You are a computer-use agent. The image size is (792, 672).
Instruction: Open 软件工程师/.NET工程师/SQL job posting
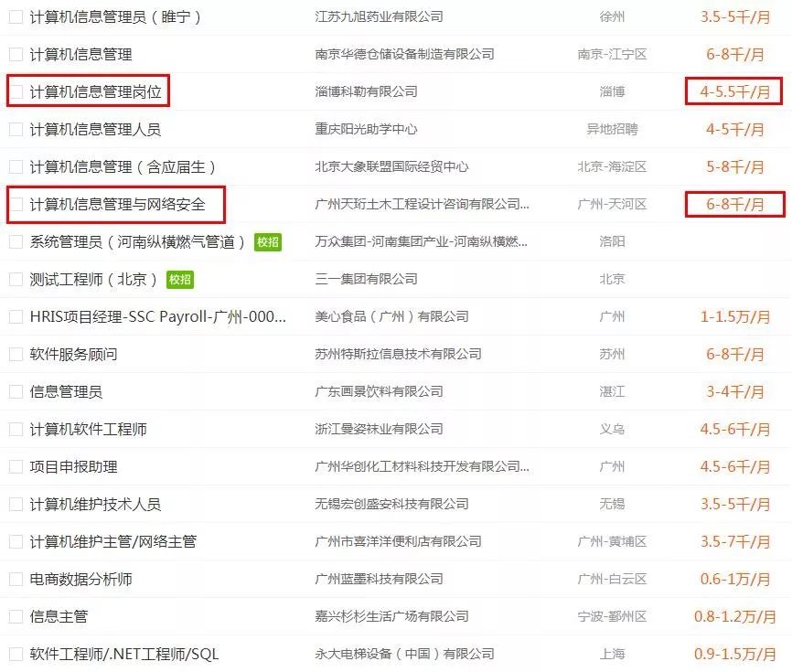pos(124,654)
